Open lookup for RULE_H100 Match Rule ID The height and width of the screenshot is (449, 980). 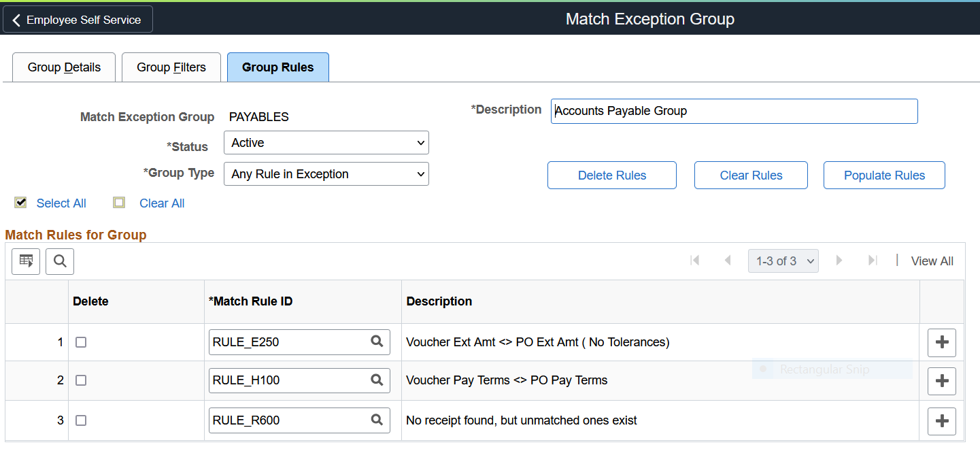377,380
